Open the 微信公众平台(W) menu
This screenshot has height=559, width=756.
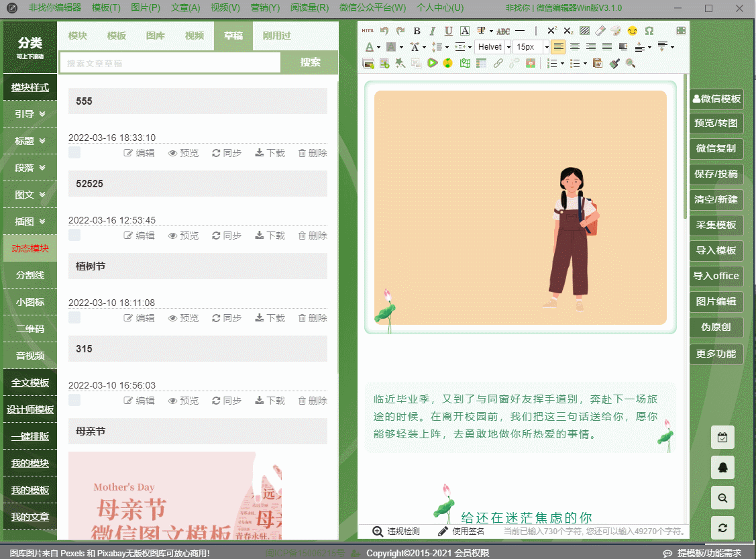(x=373, y=7)
